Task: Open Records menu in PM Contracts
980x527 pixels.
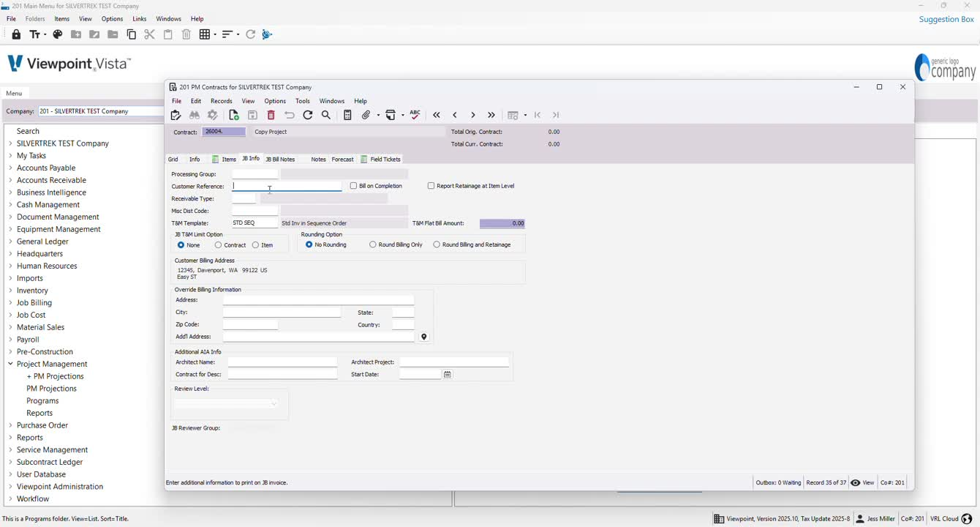Action: tap(222, 101)
